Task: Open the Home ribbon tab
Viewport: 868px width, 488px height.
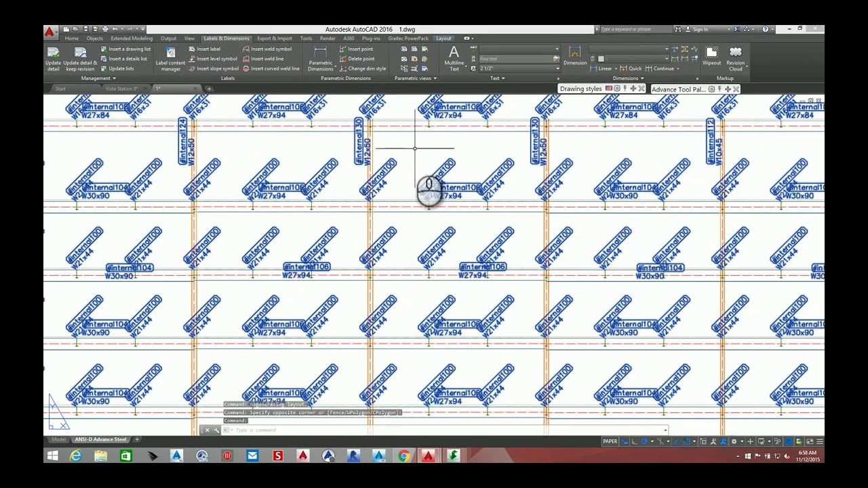Action: (x=71, y=39)
